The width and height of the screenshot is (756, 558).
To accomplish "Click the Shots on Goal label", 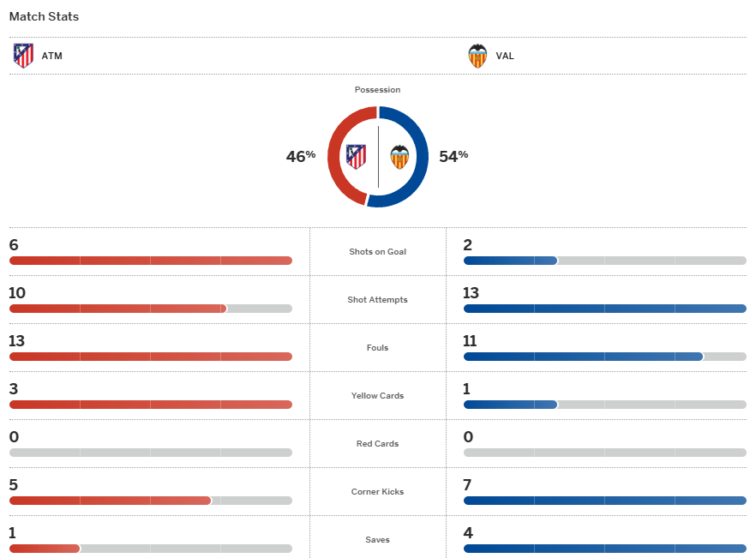I will pyautogui.click(x=377, y=252).
